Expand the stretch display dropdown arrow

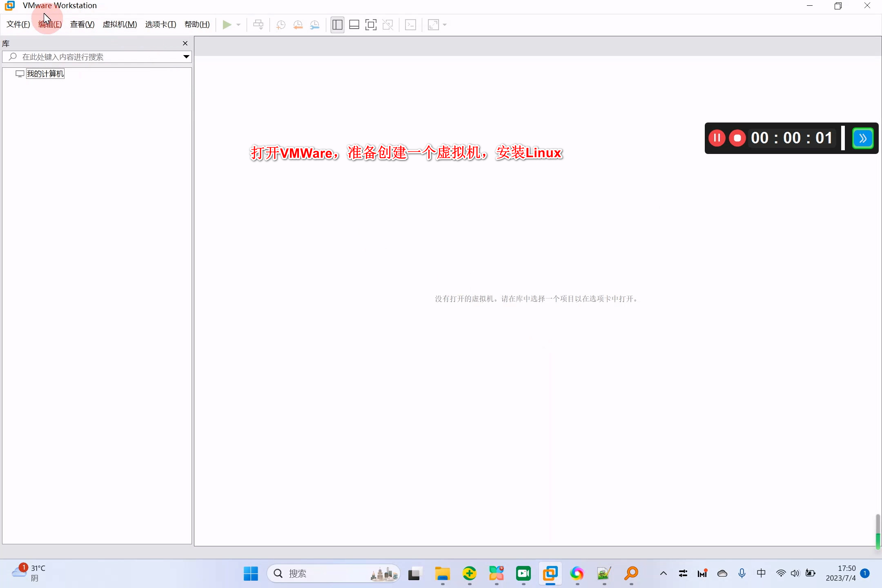[445, 24]
